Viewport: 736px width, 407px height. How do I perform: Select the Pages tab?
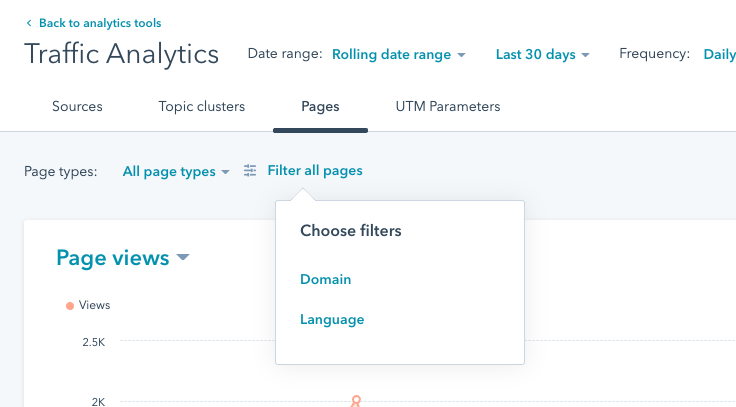pyautogui.click(x=320, y=106)
